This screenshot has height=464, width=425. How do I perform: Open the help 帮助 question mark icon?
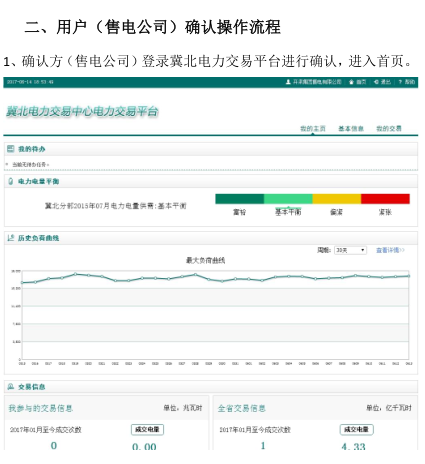coord(400,82)
